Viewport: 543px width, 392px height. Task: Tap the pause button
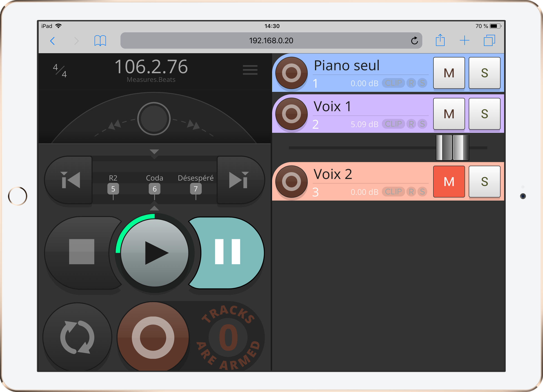pyautogui.click(x=228, y=252)
